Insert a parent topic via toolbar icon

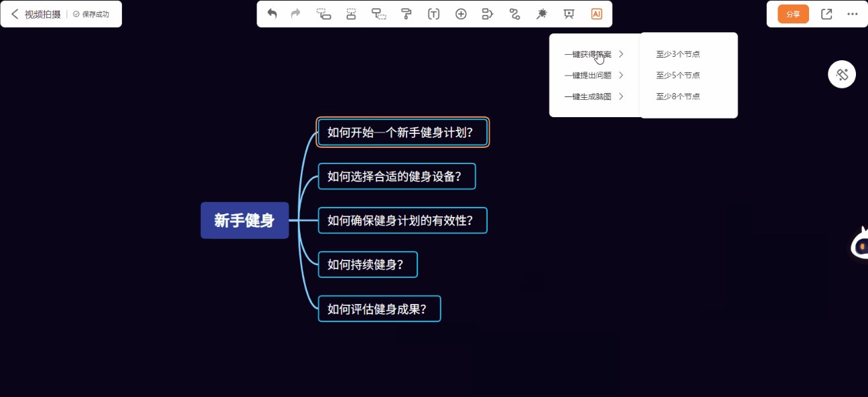point(379,14)
